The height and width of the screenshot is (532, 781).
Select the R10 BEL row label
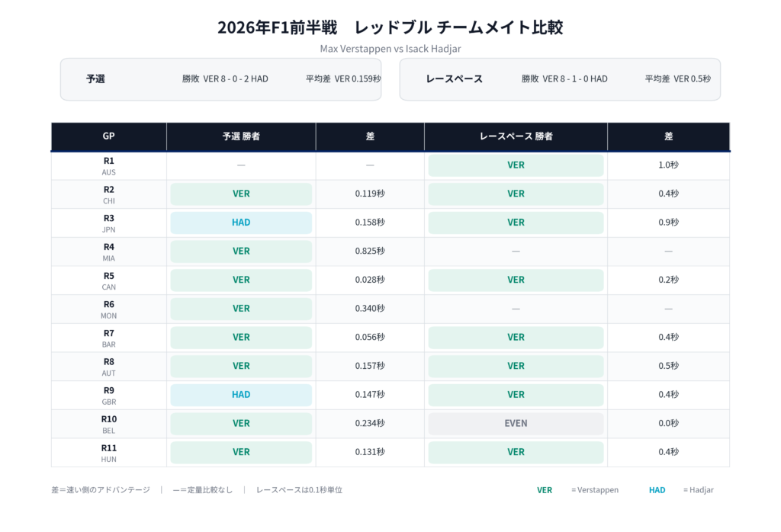tap(108, 425)
